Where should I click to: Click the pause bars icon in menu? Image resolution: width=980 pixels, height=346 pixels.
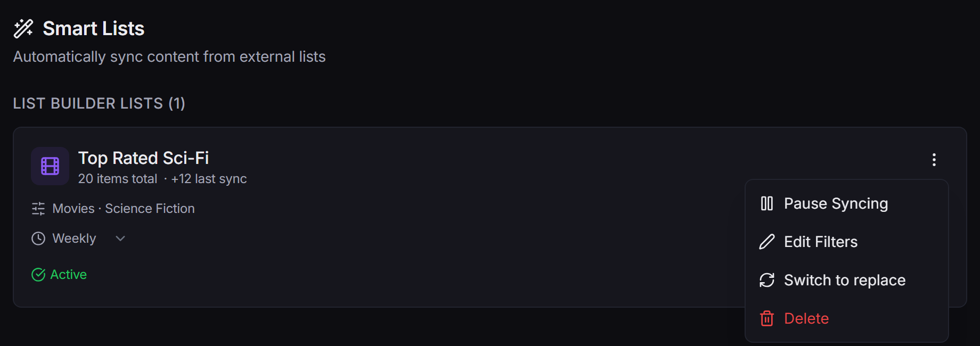[767, 203]
